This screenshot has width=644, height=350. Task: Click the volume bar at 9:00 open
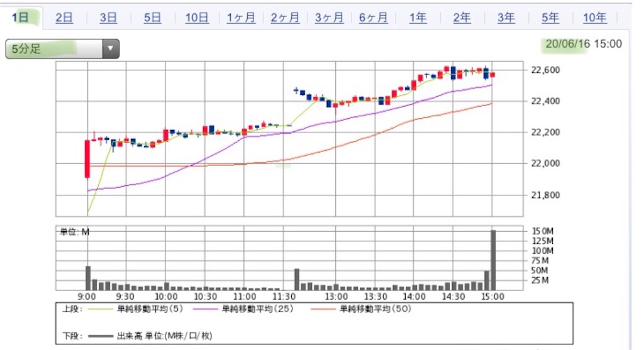(88, 278)
